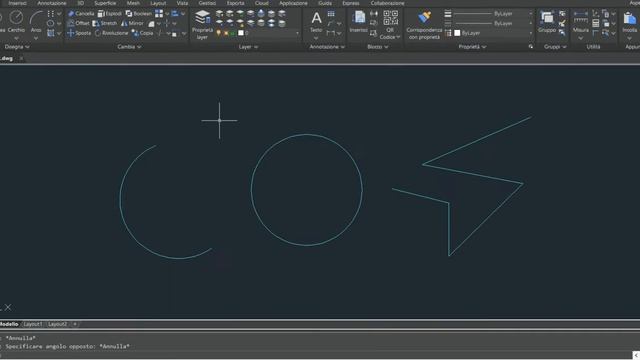Image resolution: width=640 pixels, height=360 pixels.
Task: Open the Esporta ribbon tab
Action: tap(236, 3)
